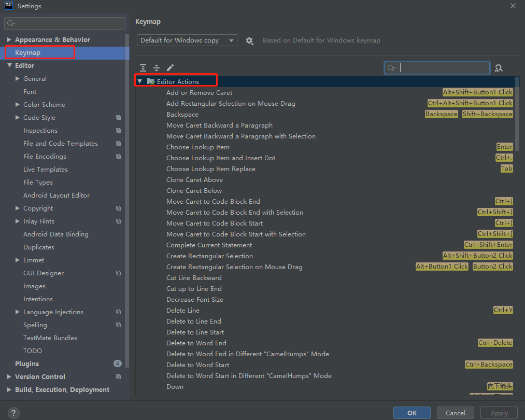The height and width of the screenshot is (420, 525).
Task: Click the copy icon beside Copyright
Action: click(x=118, y=208)
